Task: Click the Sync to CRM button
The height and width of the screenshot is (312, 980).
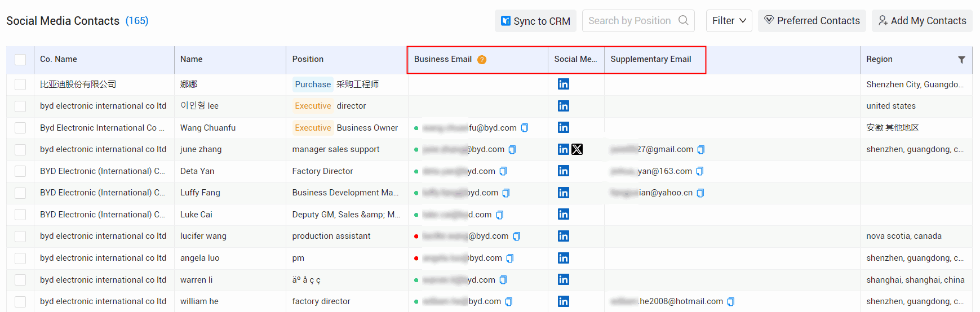Action: [535, 21]
